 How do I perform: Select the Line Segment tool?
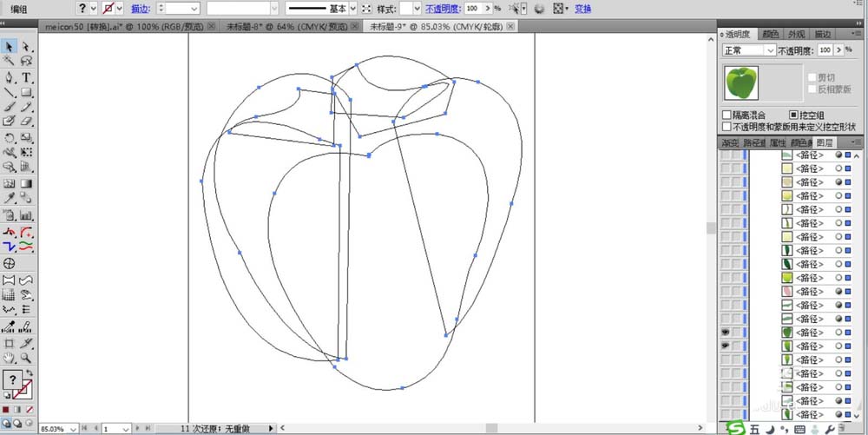click(10, 92)
